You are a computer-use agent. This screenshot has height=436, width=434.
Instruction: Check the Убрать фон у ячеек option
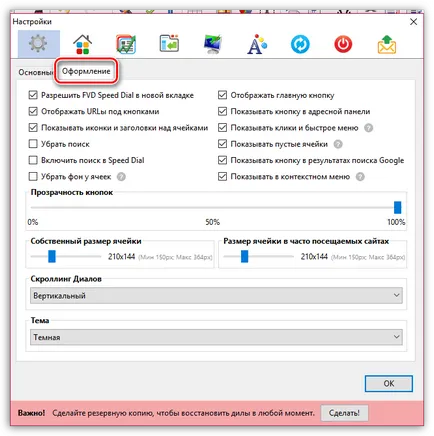coord(33,177)
